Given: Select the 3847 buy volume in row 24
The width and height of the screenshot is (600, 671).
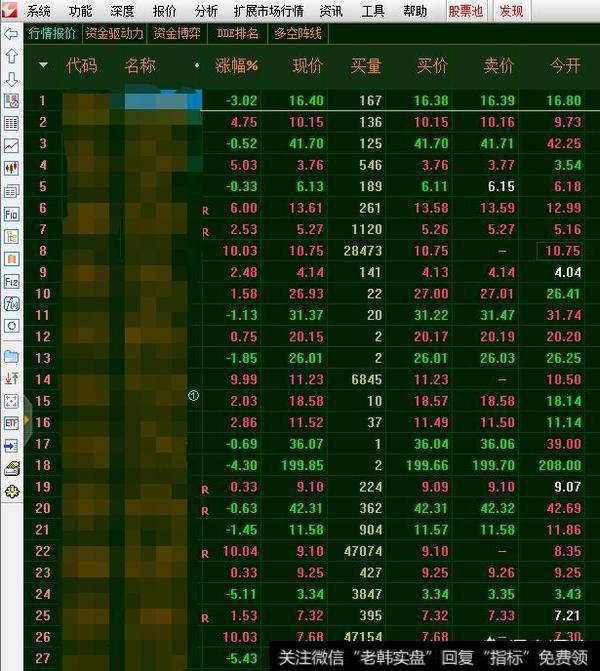Looking at the screenshot, I should click(x=366, y=594).
